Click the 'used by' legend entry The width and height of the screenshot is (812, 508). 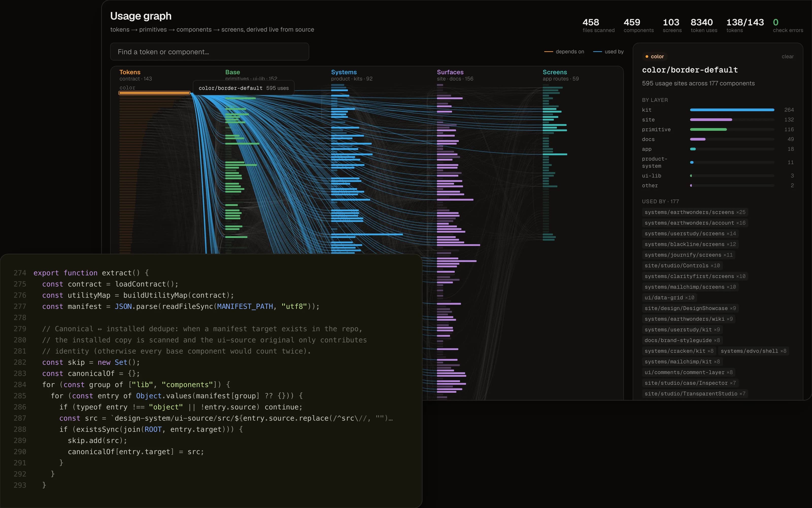[608, 51]
